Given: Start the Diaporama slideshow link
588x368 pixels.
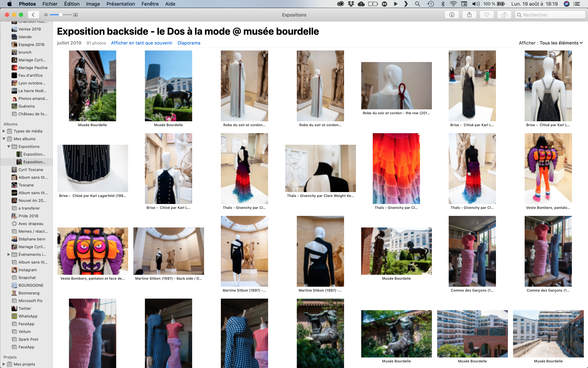Looking at the screenshot, I should [x=189, y=43].
